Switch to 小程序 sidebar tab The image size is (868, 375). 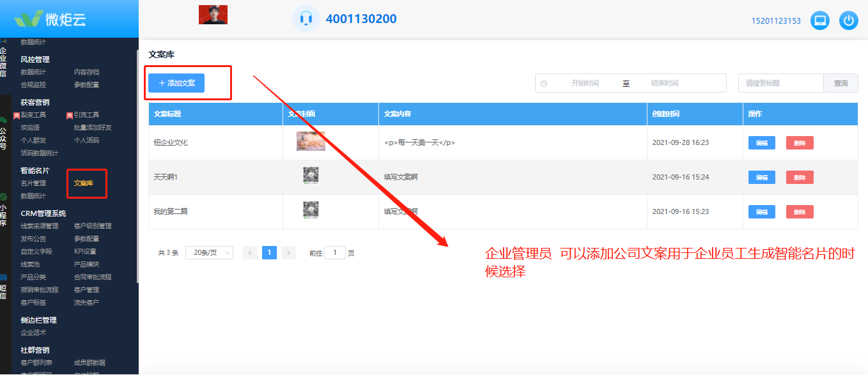[x=3, y=215]
